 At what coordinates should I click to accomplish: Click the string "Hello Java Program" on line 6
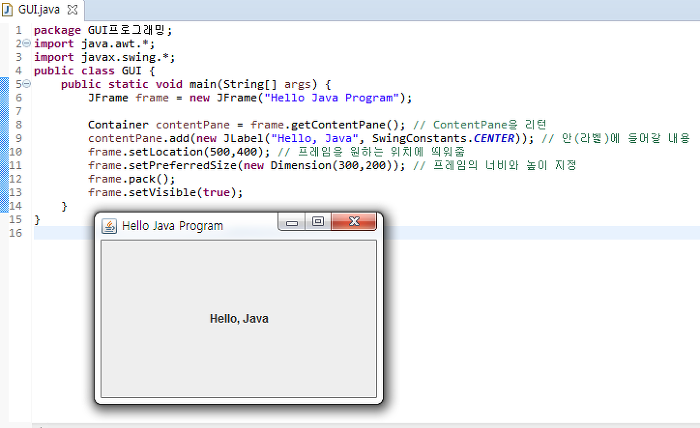pyautogui.click(x=331, y=98)
